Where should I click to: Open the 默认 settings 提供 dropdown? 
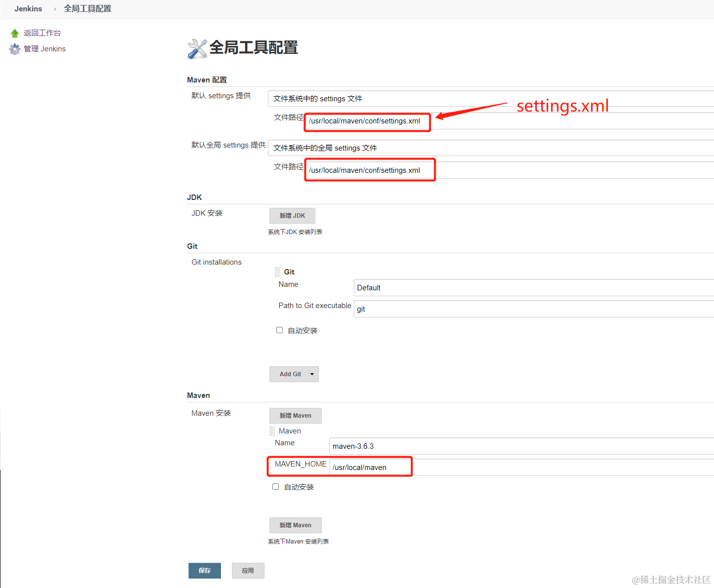(x=491, y=99)
